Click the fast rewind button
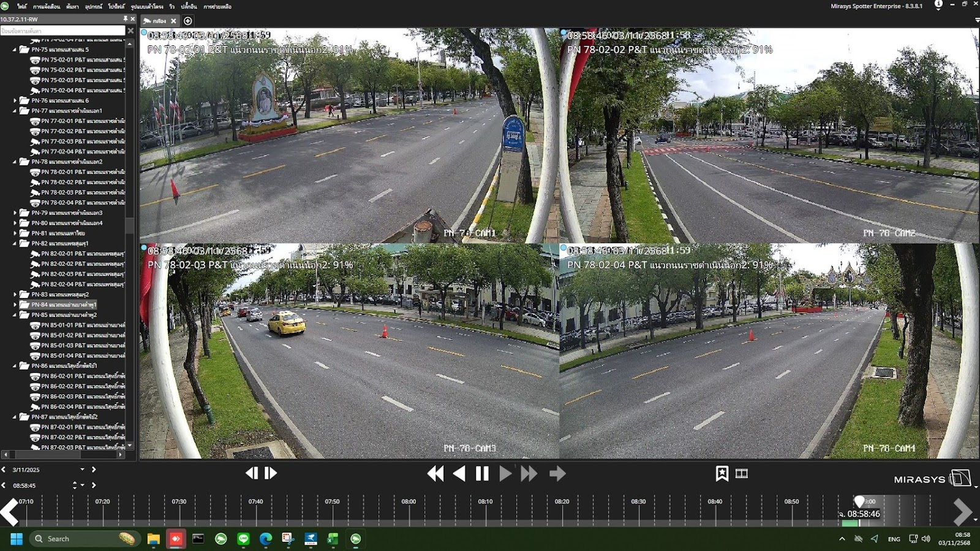This screenshot has height=551, width=980. 435,473
